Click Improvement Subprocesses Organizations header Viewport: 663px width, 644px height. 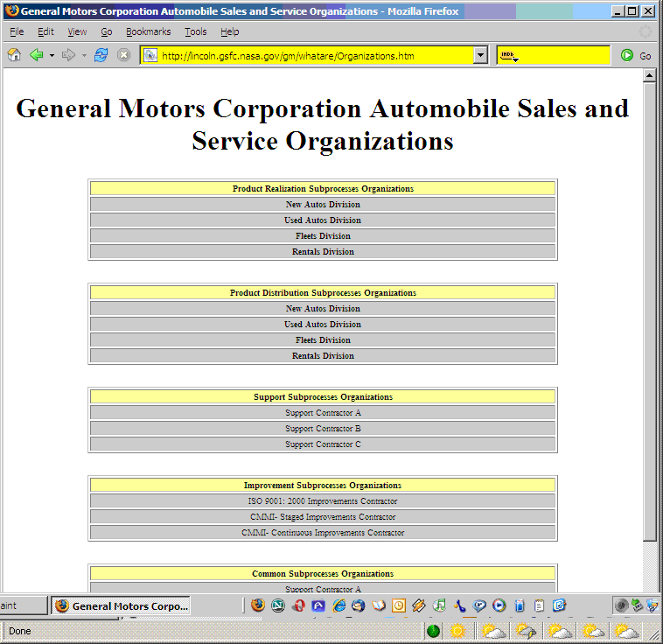323,485
